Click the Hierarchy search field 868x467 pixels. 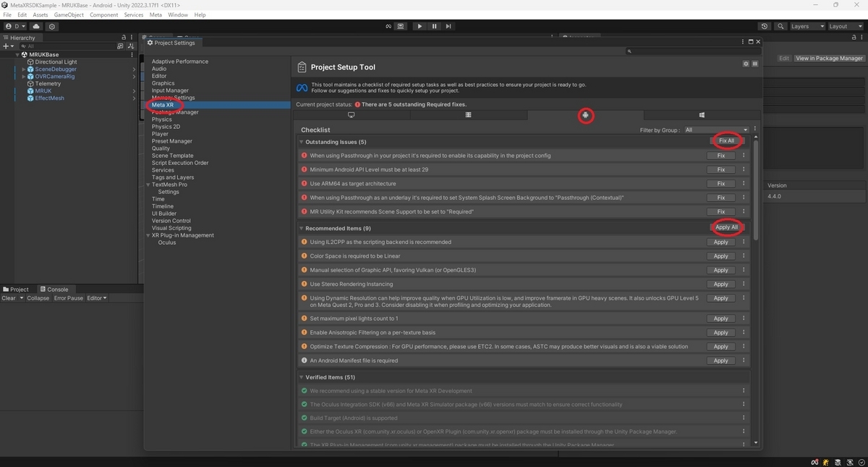pyautogui.click(x=67, y=46)
